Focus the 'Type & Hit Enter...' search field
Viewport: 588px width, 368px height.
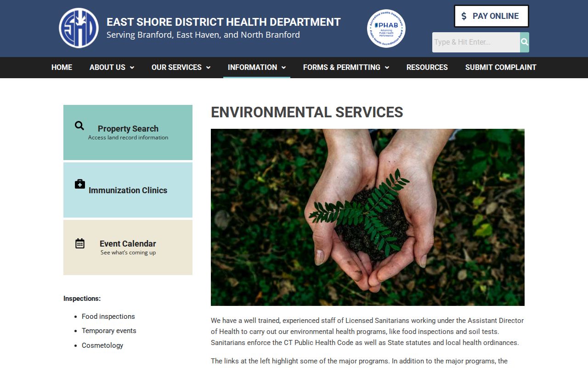coord(476,42)
